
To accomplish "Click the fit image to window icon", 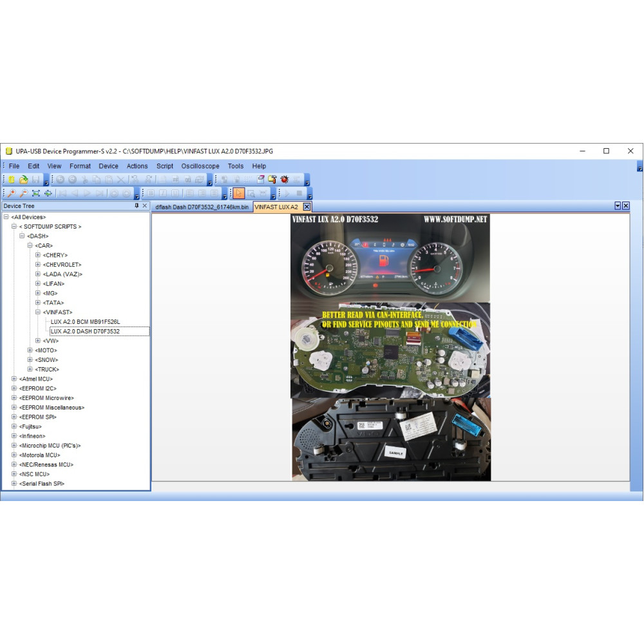I will coord(35,193).
